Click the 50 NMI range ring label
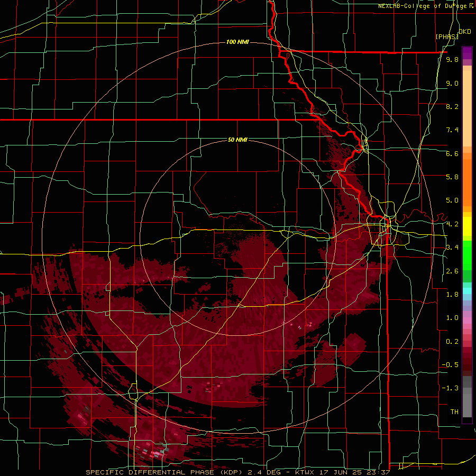The image size is (476, 476). tap(237, 140)
